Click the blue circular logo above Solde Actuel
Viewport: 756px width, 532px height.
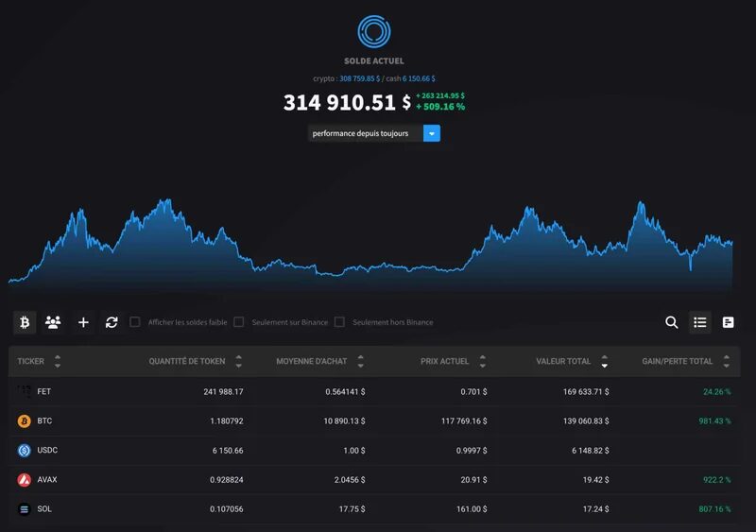pos(373,32)
